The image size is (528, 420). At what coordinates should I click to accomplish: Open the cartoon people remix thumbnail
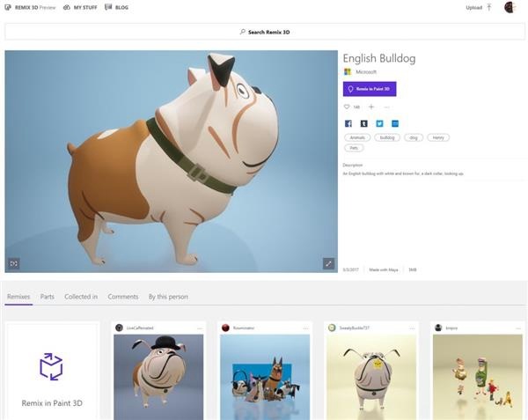pos(478,377)
